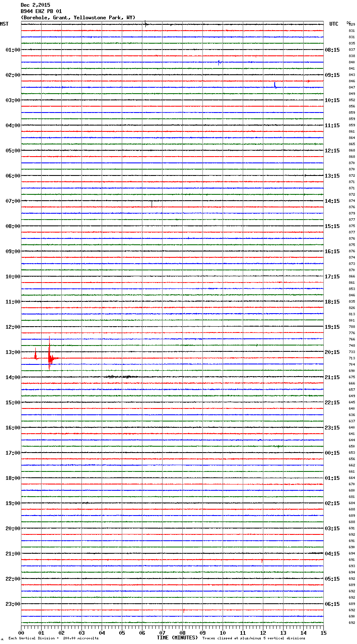Click the red spike at minute 12 on 21:15 trace

point(262,560)
